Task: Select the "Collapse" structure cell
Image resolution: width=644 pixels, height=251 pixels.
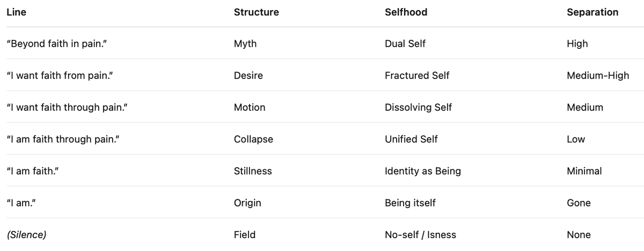Action: point(253,139)
